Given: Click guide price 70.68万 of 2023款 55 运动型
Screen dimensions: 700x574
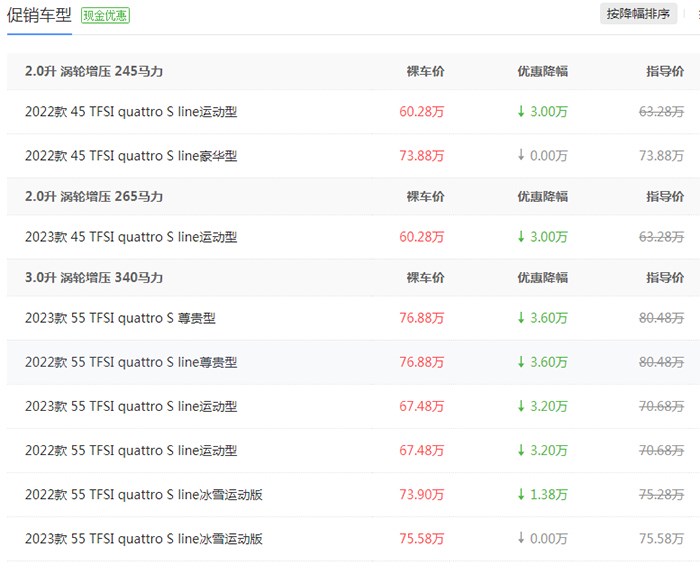Looking at the screenshot, I should (x=662, y=406).
